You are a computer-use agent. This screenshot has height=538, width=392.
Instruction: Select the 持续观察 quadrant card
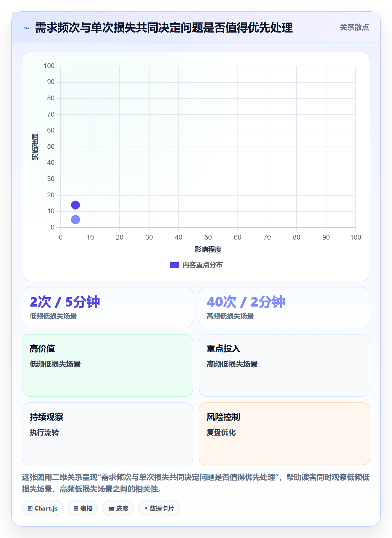coord(108,434)
